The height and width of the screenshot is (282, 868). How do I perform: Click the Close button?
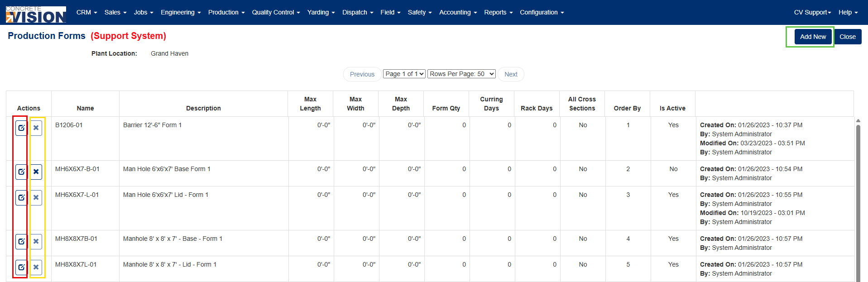(x=848, y=37)
